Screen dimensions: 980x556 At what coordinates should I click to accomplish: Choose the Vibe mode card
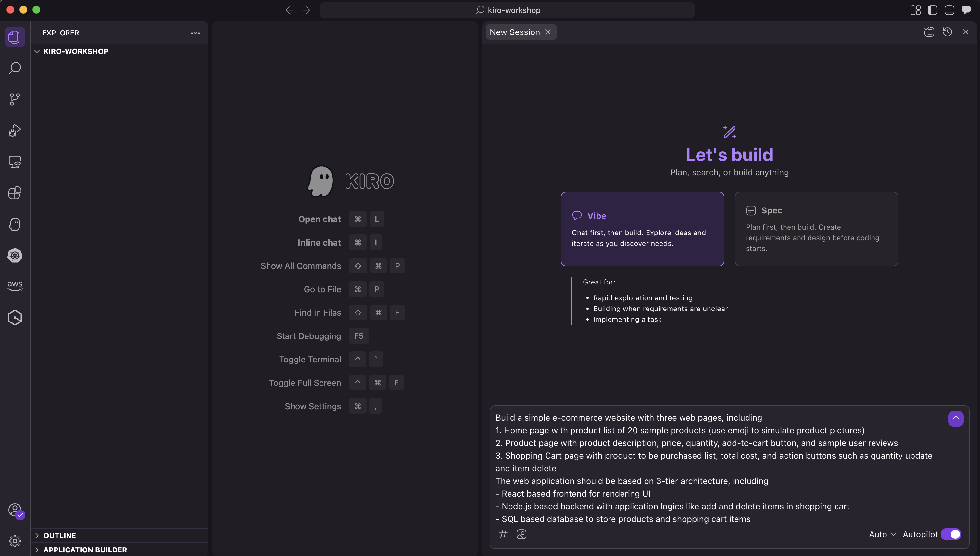click(x=642, y=229)
